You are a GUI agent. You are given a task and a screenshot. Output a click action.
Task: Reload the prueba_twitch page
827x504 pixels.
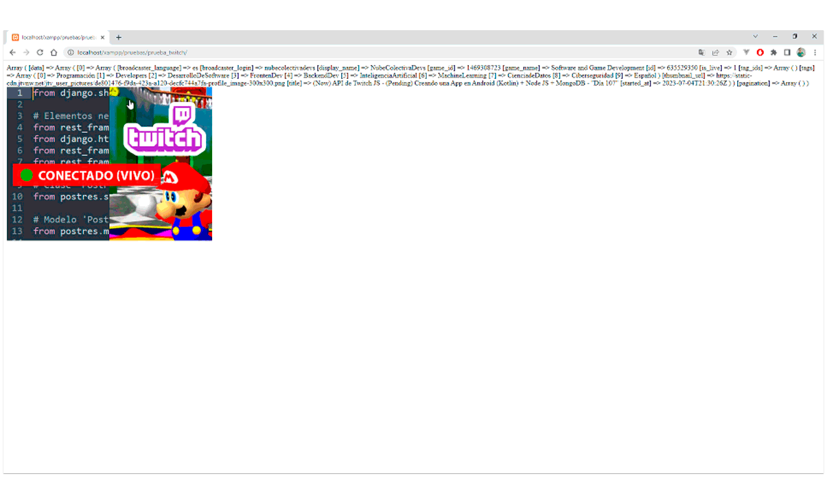pos(40,52)
